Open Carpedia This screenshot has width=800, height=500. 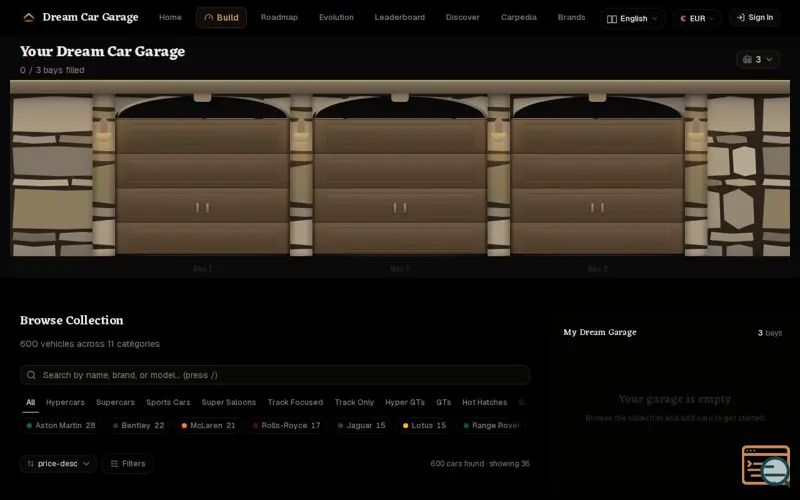[518, 17]
